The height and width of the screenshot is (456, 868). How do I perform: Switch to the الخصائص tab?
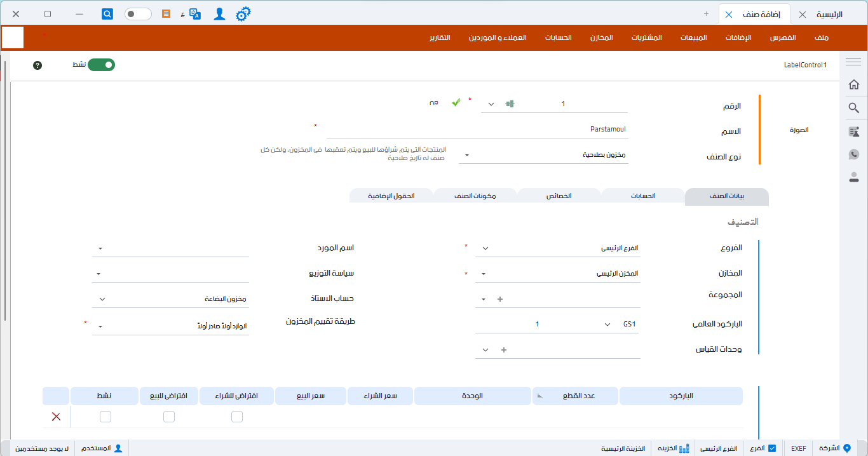click(x=559, y=196)
